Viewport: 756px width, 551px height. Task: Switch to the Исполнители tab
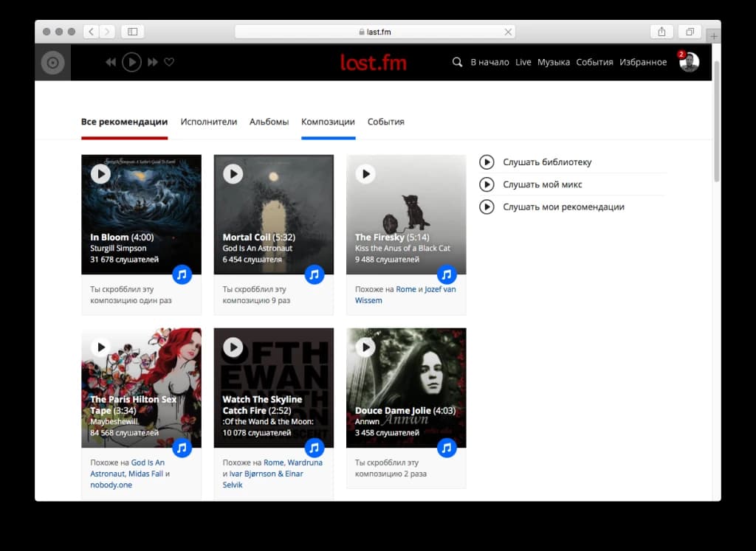pos(209,122)
